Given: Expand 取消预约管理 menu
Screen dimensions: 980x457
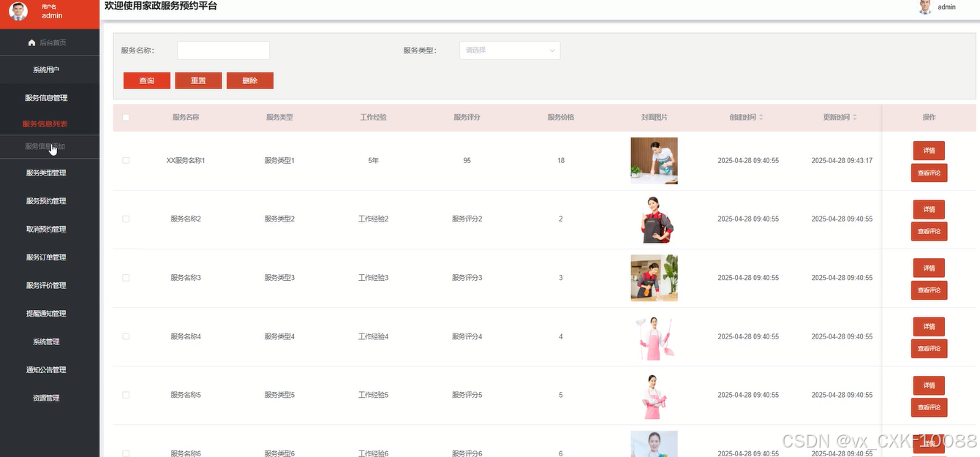Looking at the screenshot, I should (x=46, y=229).
